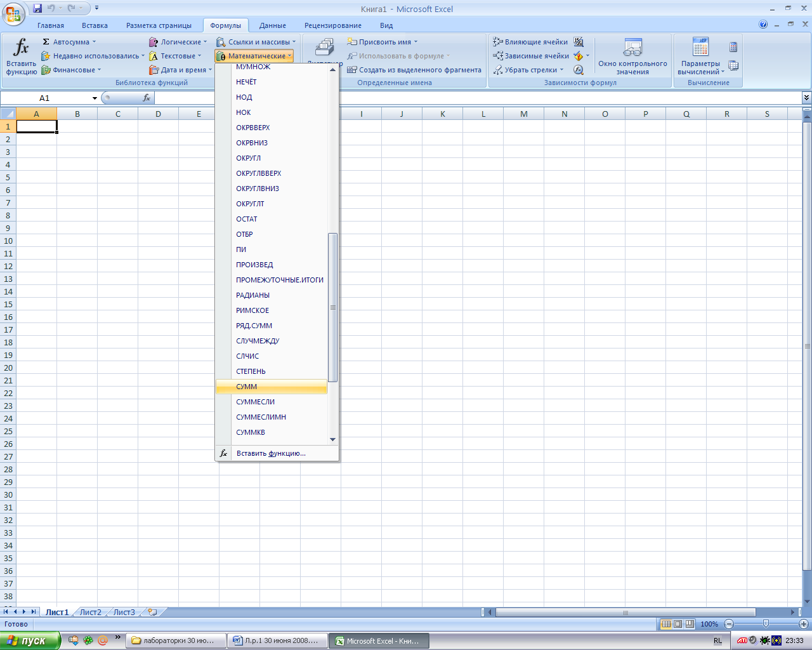This screenshot has height=650, width=812.
Task: Open the Разметка страницы tab
Action: pyautogui.click(x=159, y=25)
